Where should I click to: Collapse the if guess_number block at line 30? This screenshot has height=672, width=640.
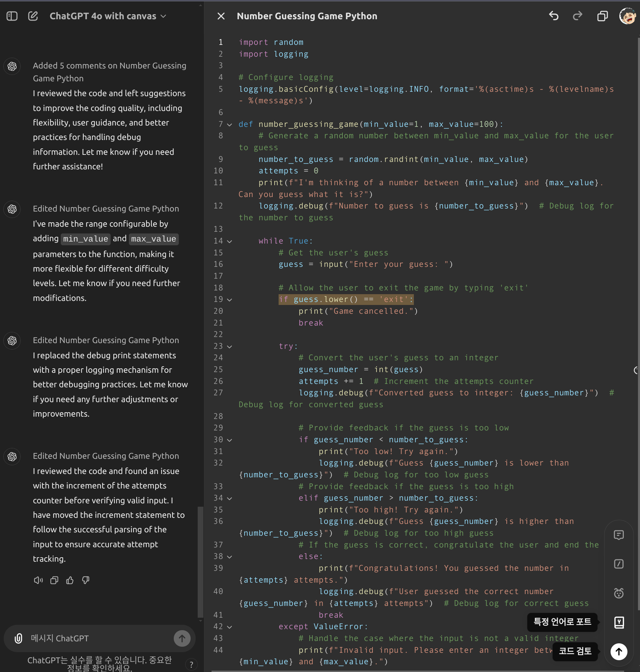[230, 440]
